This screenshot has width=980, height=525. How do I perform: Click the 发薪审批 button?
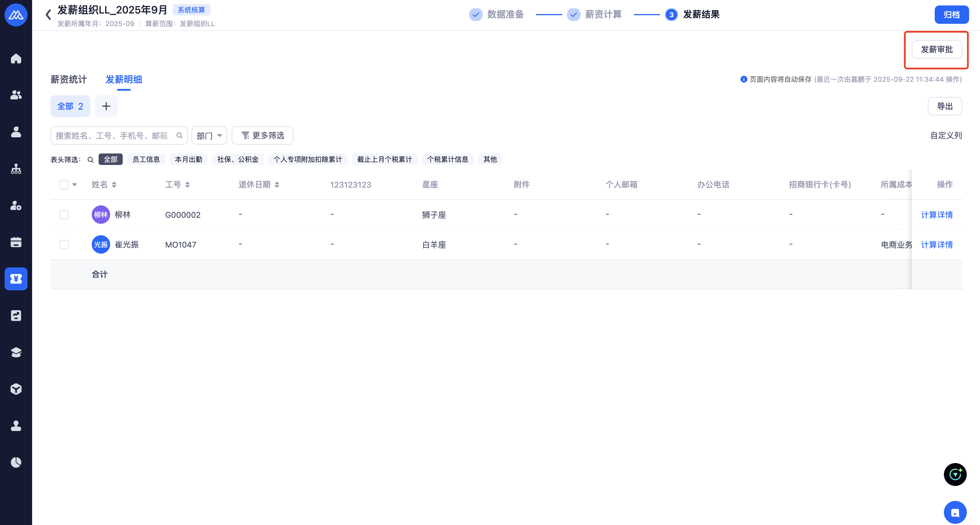click(x=937, y=50)
